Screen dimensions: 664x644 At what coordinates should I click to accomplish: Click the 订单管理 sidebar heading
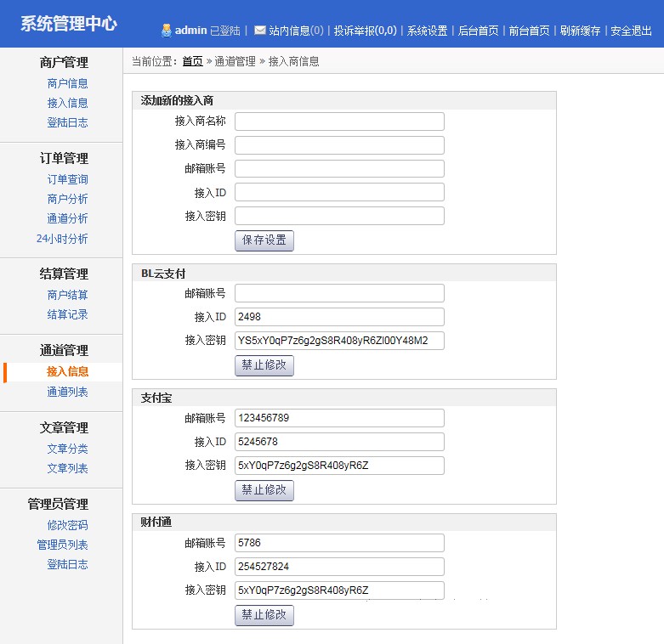tap(64, 158)
